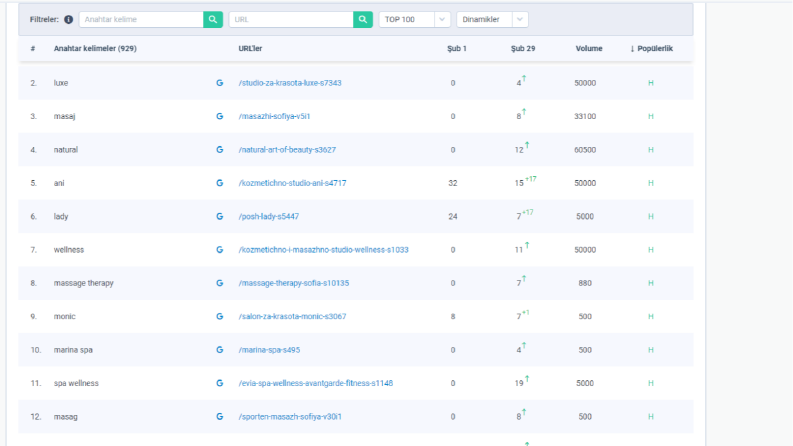Select keyword 'marina spa'
Image resolution: width=793 pixels, height=446 pixels.
point(73,350)
